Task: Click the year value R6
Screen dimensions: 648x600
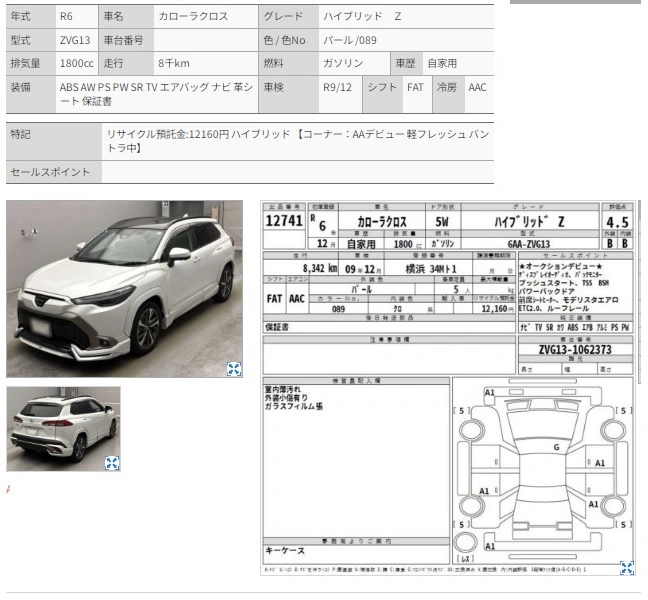Action: click(x=66, y=16)
